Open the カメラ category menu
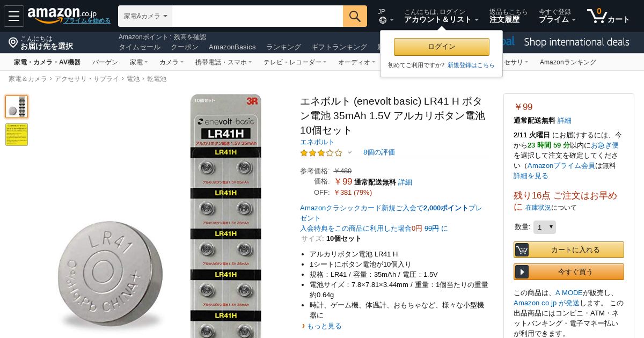 pyautogui.click(x=171, y=62)
